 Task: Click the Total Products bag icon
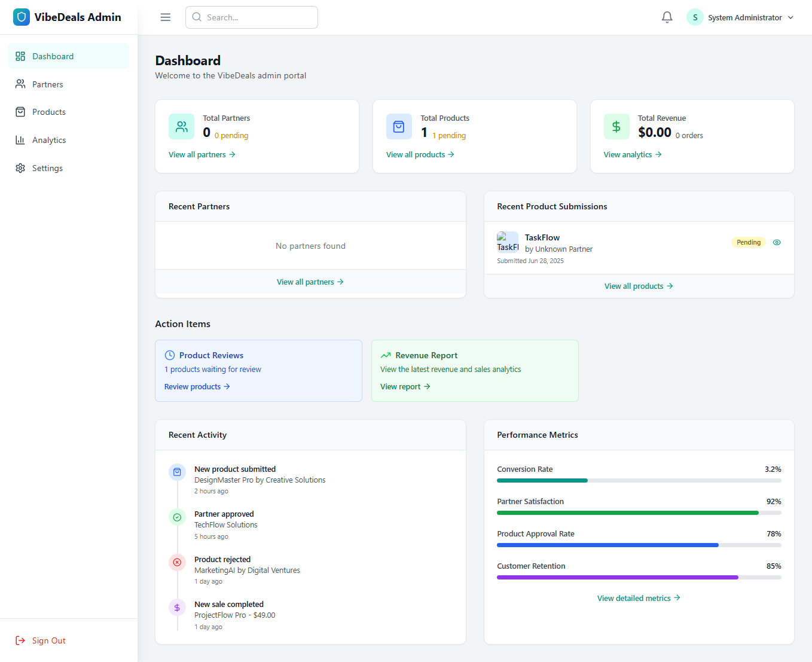click(x=399, y=126)
